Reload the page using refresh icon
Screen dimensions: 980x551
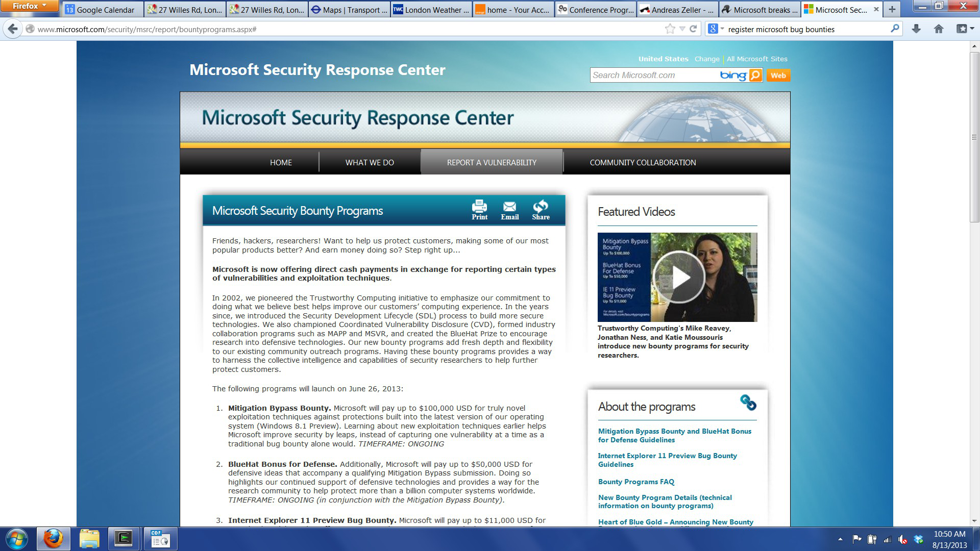(693, 29)
